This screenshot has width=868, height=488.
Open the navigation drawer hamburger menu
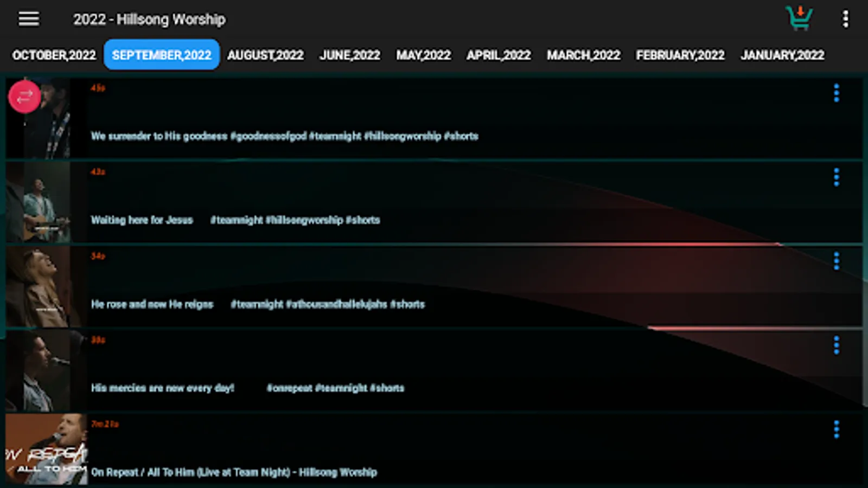28,18
